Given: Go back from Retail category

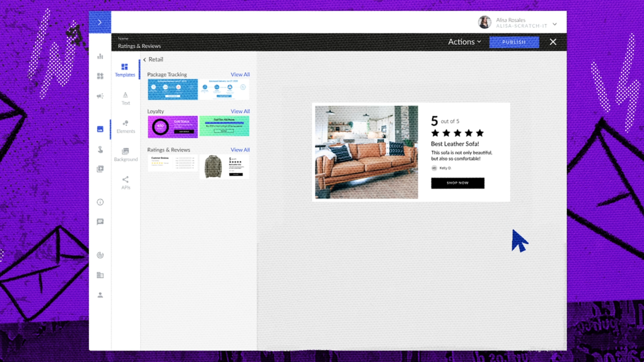Looking at the screenshot, I should [145, 60].
